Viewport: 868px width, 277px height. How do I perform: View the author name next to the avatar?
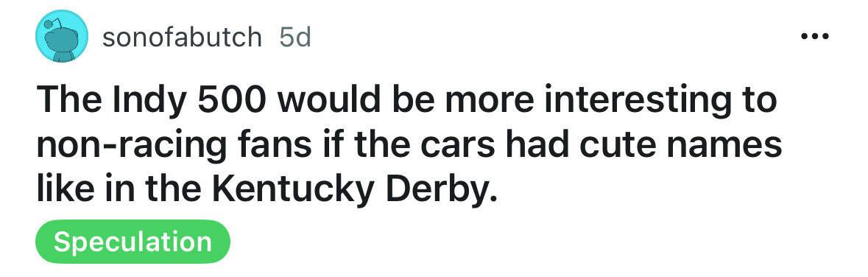tap(182, 37)
